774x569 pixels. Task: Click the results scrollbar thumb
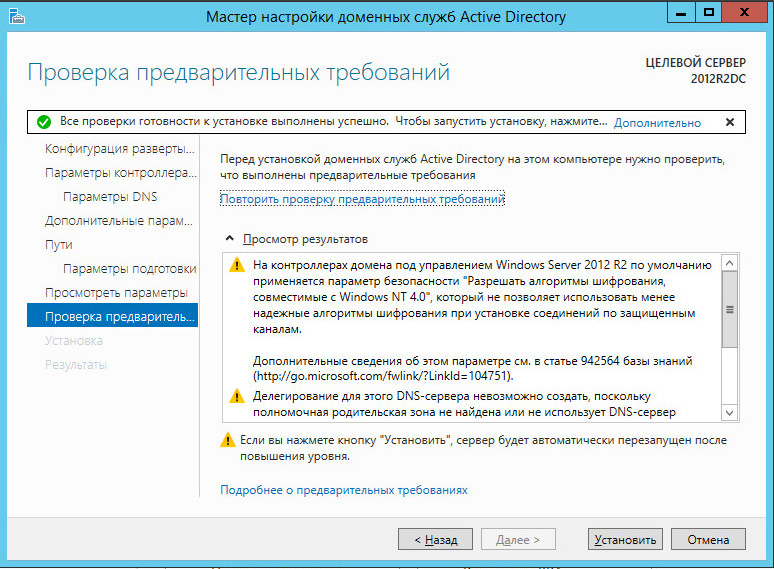(730, 310)
